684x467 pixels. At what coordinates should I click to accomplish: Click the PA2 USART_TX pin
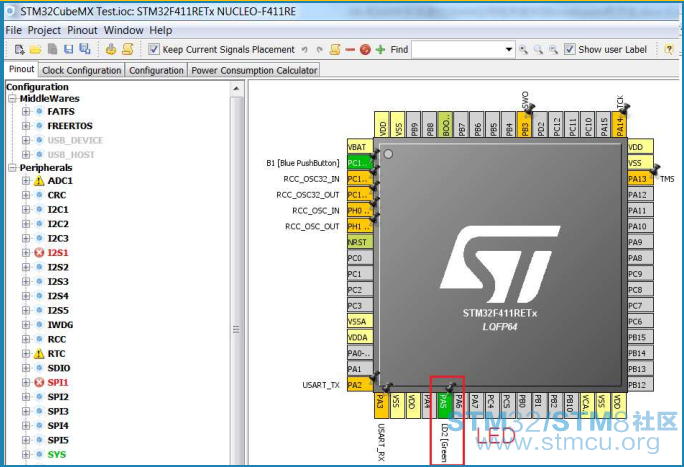point(360,385)
